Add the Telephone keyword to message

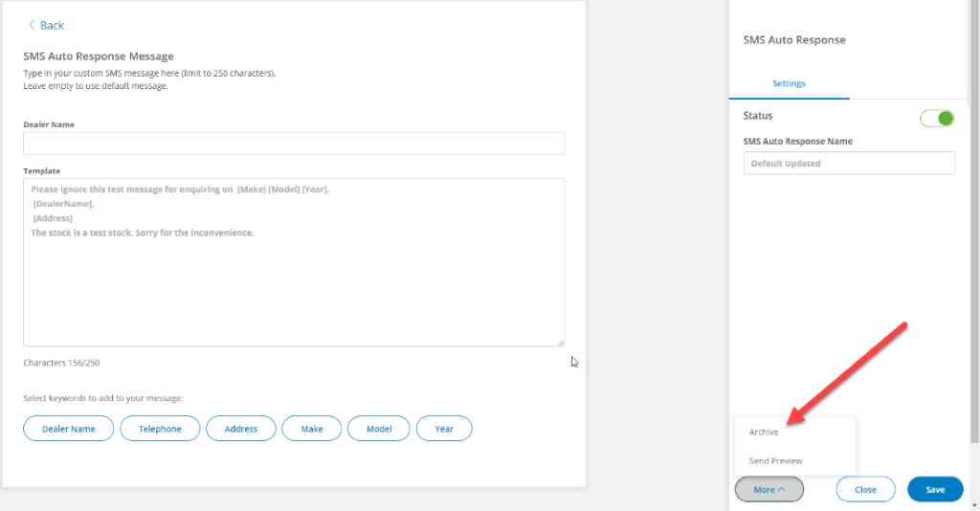click(160, 429)
